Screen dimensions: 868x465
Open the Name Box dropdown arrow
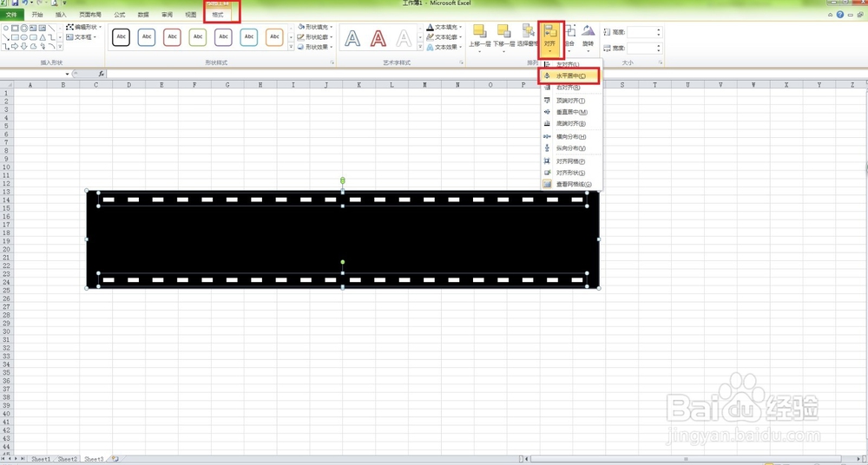click(x=68, y=74)
